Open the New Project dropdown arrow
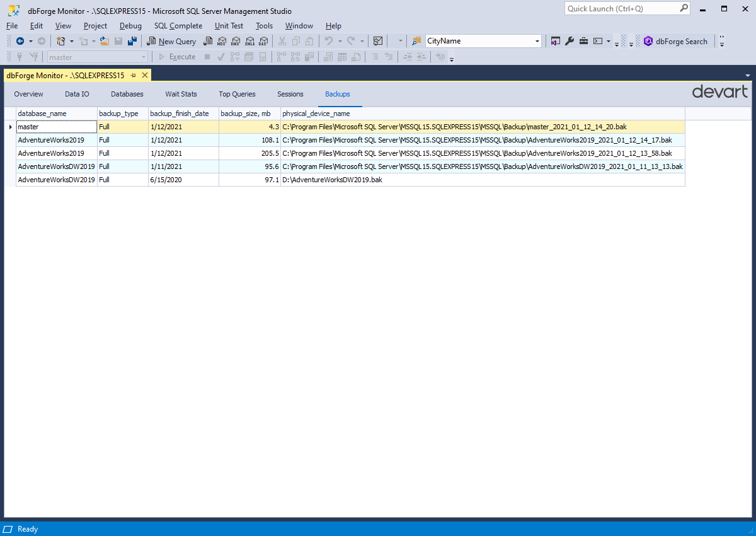756x536 pixels. pos(71,40)
